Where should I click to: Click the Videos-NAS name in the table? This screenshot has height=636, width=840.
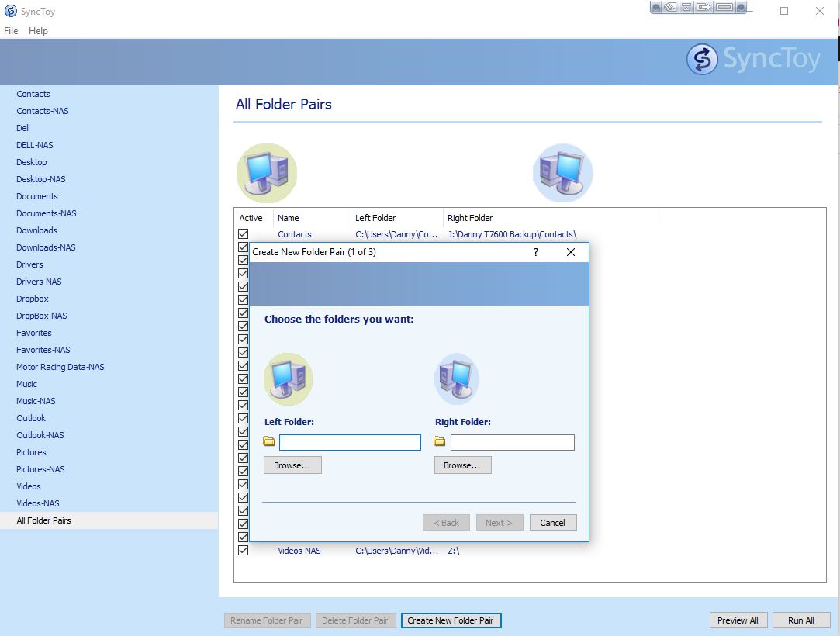pyautogui.click(x=299, y=550)
